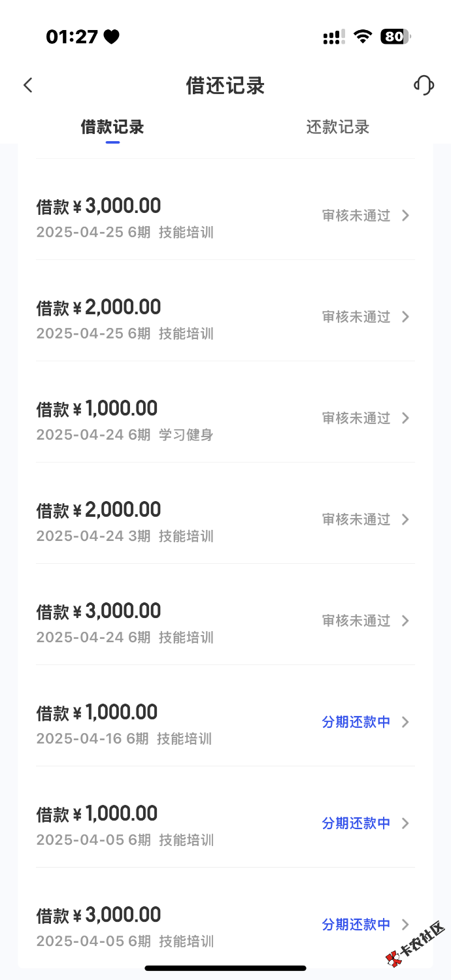This screenshot has width=451, height=980.
Task: Expand chevron of 学习健身 ¥1,000.00 loan
Action: [405, 418]
